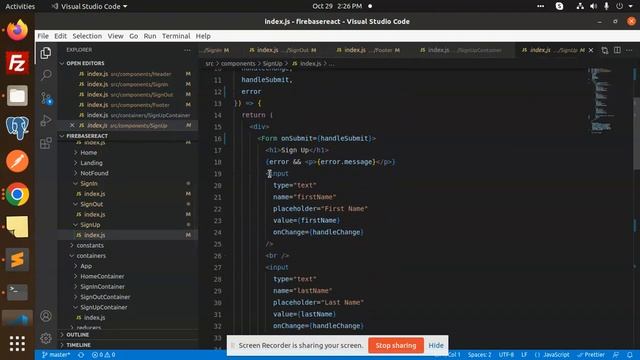Screen dimensions: 640x360
Task: Switch to the SignOut index.js tab
Action: coord(282,50)
